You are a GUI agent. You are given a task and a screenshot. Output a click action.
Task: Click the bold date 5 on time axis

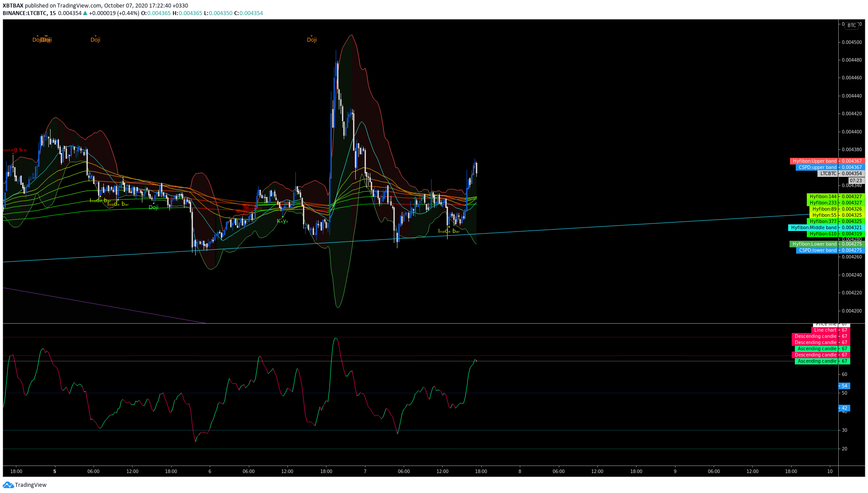point(55,471)
